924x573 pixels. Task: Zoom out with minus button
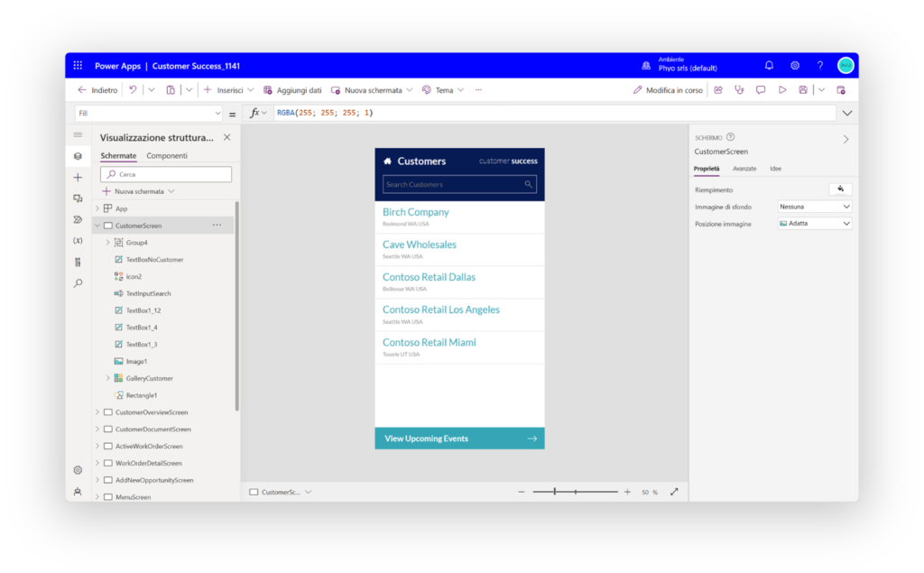click(x=521, y=492)
